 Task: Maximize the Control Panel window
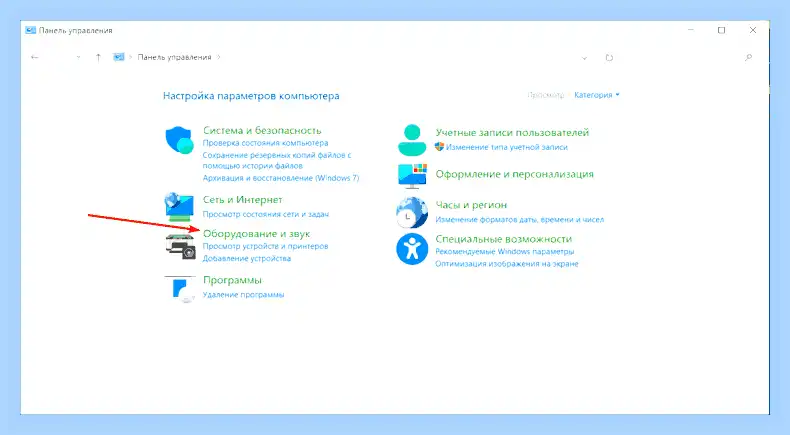(x=721, y=30)
